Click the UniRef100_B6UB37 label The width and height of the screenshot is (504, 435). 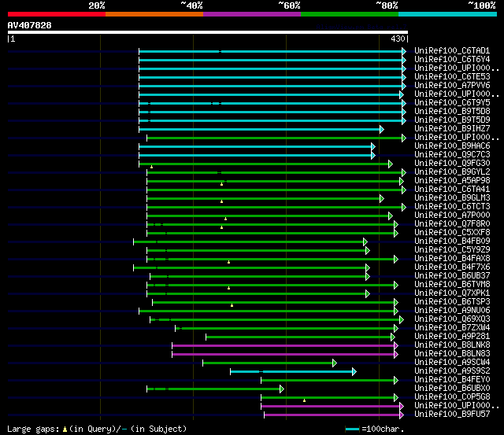click(x=452, y=276)
